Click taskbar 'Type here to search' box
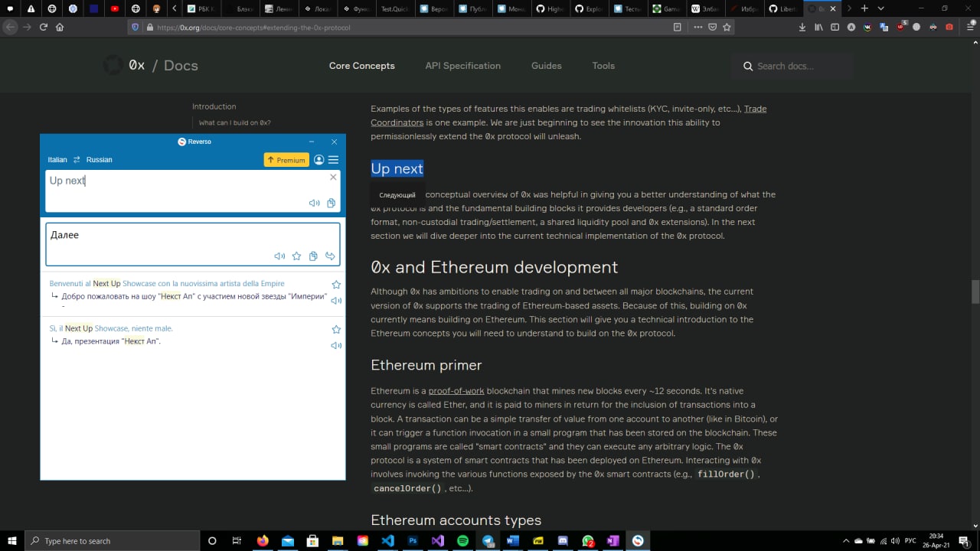 click(x=111, y=540)
